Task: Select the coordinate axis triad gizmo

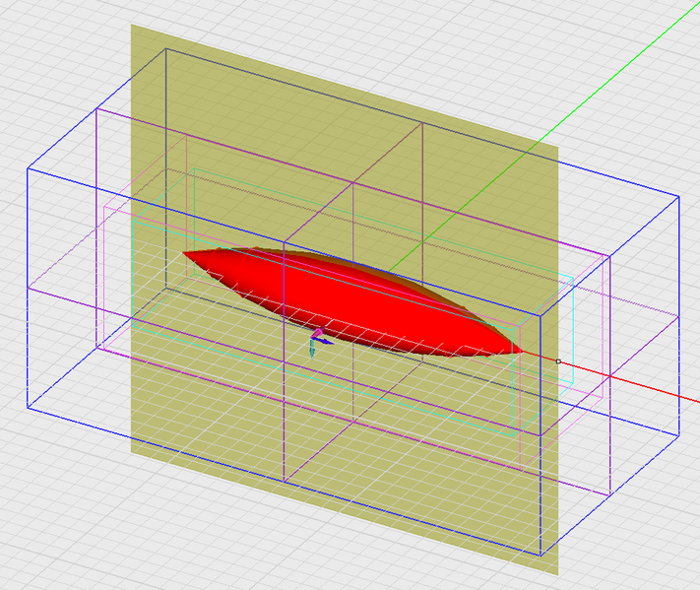Action: click(319, 342)
